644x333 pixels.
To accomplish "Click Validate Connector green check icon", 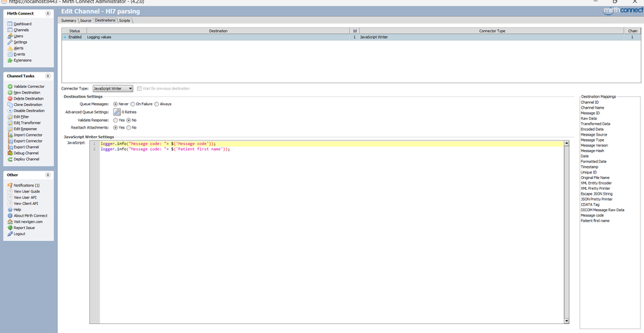I will click(10, 86).
